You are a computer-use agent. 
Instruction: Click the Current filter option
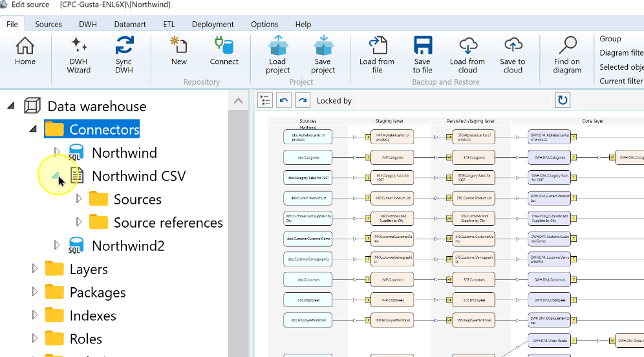621,81
